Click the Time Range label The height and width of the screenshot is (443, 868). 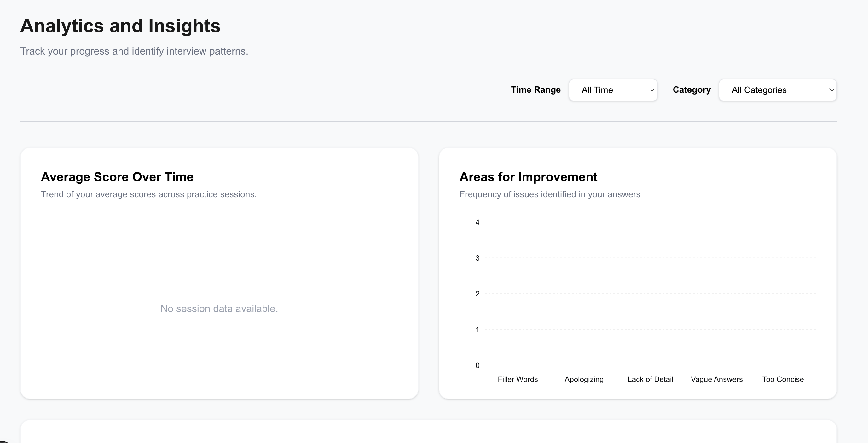(535, 89)
